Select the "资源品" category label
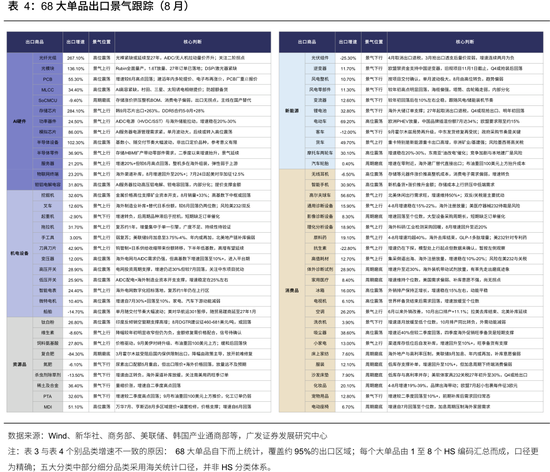The height and width of the screenshot is (472, 550). (20, 365)
